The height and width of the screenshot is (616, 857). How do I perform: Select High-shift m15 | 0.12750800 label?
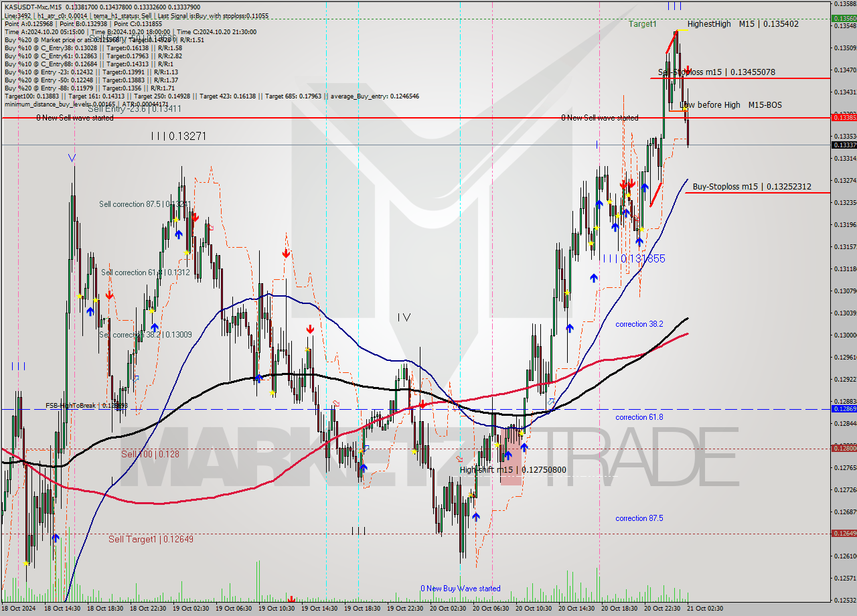[513, 469]
